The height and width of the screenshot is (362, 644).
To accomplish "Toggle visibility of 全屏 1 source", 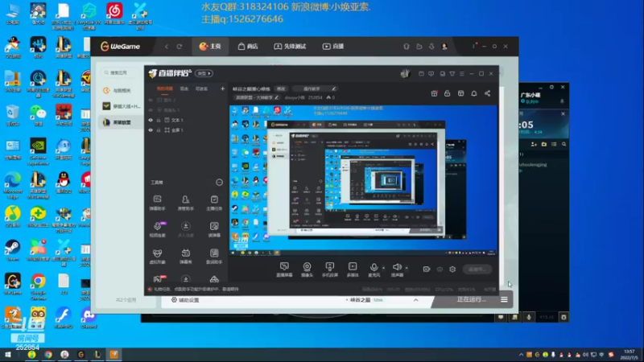I will coord(151,130).
